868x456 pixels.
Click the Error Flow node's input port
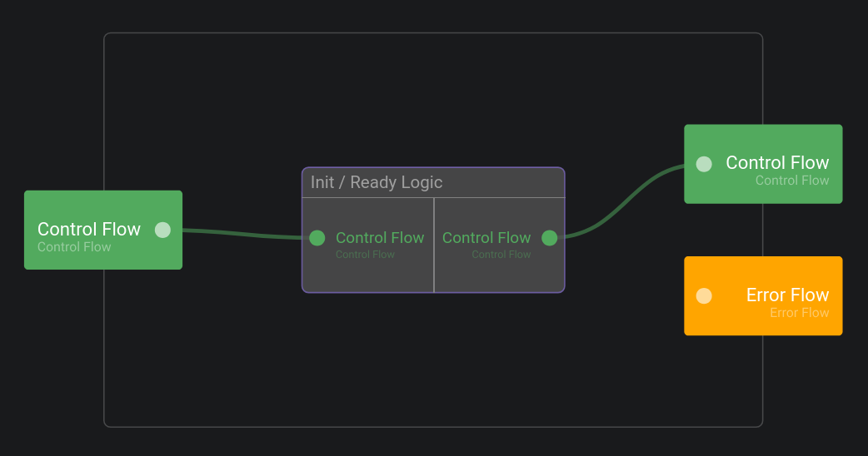[704, 296]
